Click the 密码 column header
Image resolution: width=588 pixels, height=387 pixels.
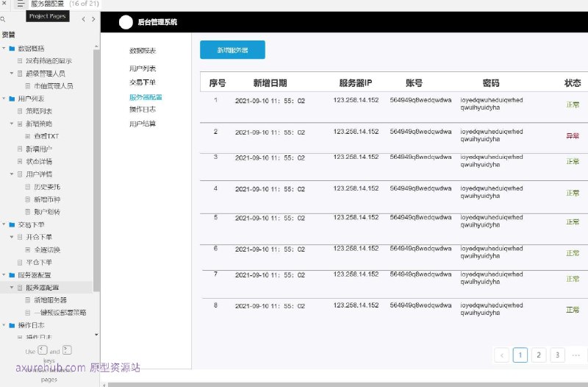pyautogui.click(x=491, y=83)
